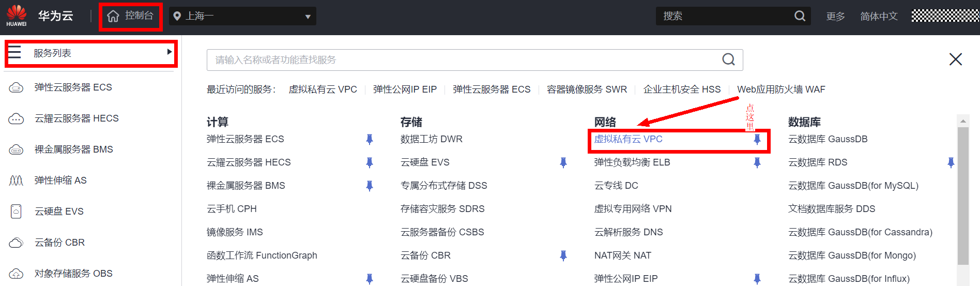
Task: Click the magnifier icon in the top search bar
Action: coord(800,16)
